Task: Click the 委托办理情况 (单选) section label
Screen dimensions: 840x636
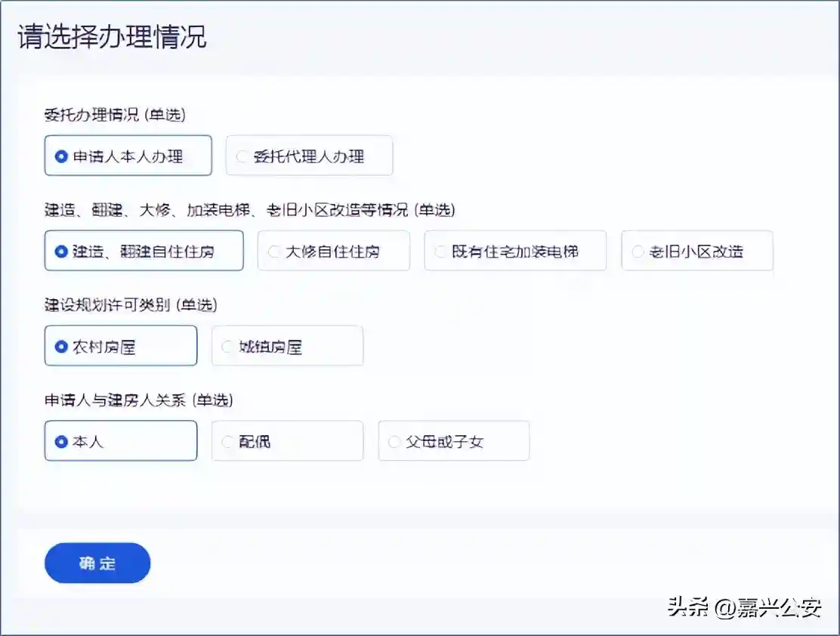Action: click(x=115, y=115)
